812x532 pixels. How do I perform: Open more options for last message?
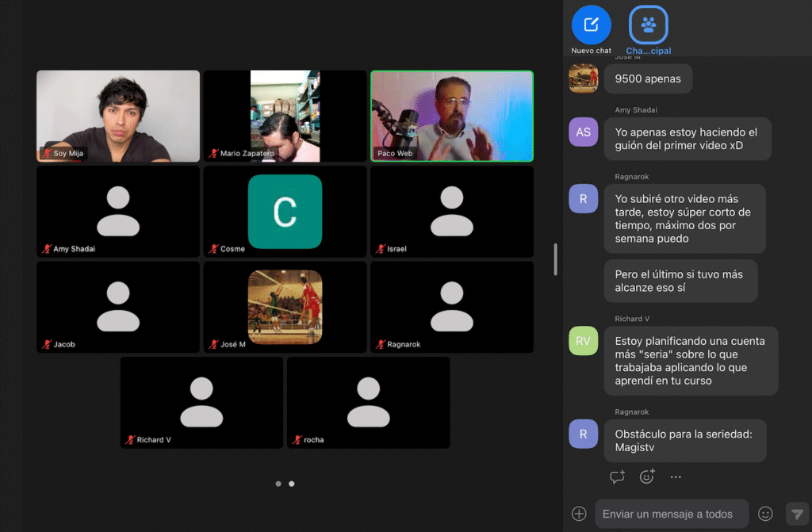coord(676,477)
